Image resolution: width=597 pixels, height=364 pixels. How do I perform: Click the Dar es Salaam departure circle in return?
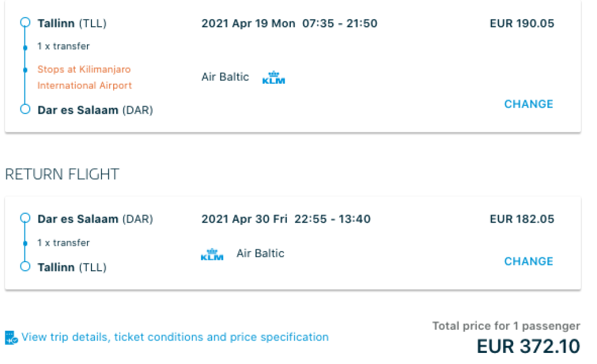click(x=25, y=218)
